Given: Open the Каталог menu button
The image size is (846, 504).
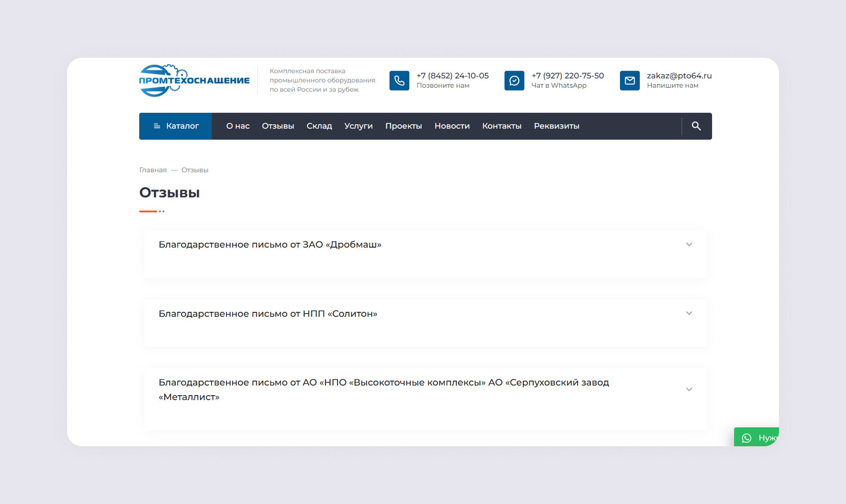Looking at the screenshot, I should pyautogui.click(x=176, y=126).
